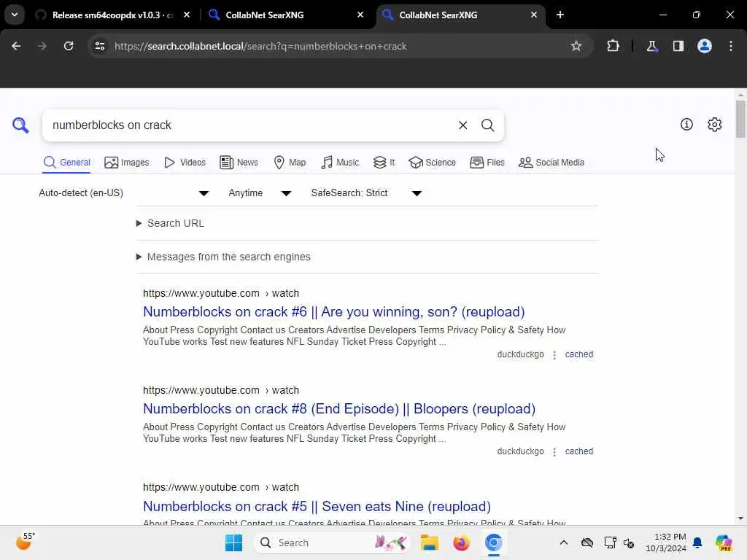Open Numberblocks on crack #6 result
Screen dimensions: 747x560
coord(333,312)
